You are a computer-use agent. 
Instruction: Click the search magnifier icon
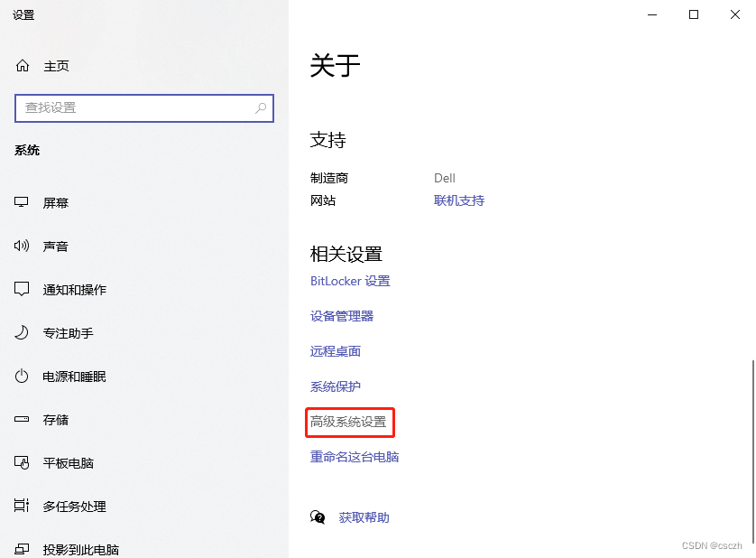[x=261, y=107]
